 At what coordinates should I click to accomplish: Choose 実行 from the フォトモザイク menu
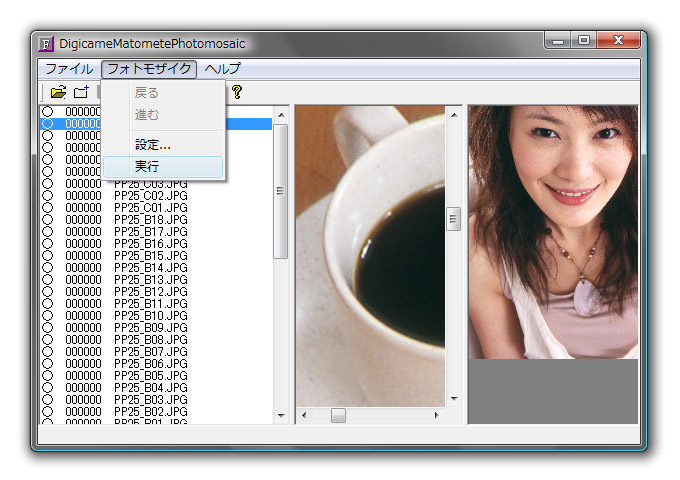147,167
